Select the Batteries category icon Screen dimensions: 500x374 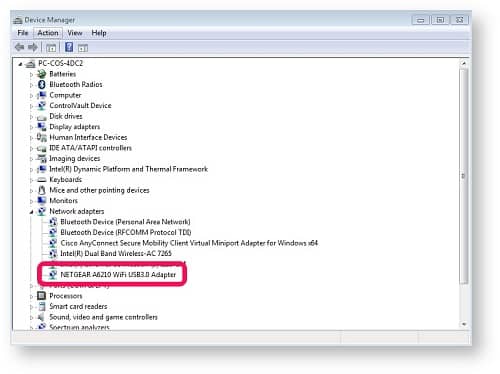tap(42, 74)
